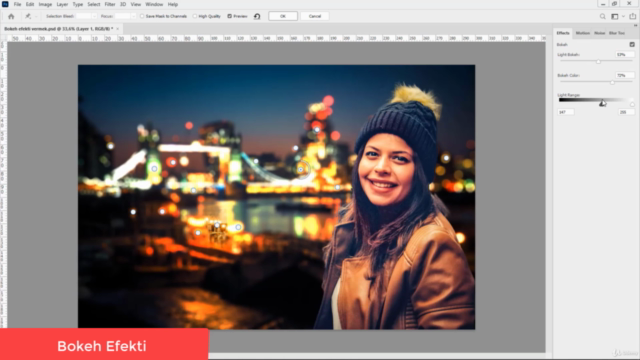Screen dimensions: 640x360
Task: Click the reset blur pins icon
Action: pos(257,16)
